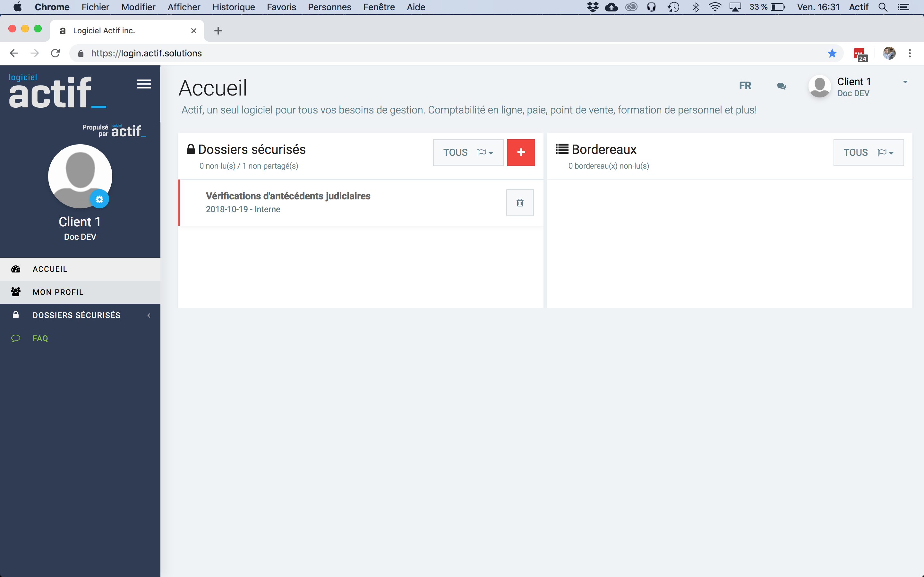This screenshot has width=924, height=577.
Task: Open the Vérifications d'antécédents judiciaires folder
Action: (288, 196)
